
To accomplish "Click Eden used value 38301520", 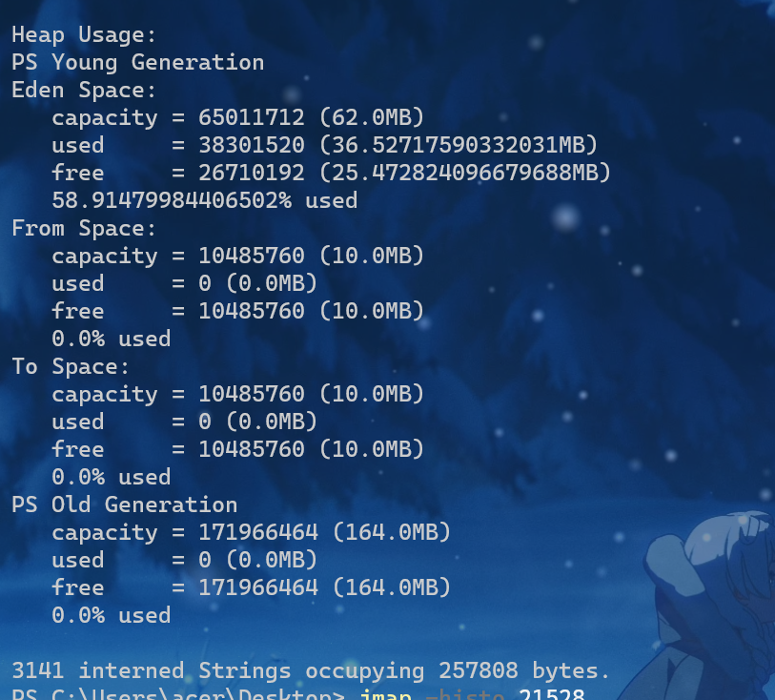I will coord(252,145).
